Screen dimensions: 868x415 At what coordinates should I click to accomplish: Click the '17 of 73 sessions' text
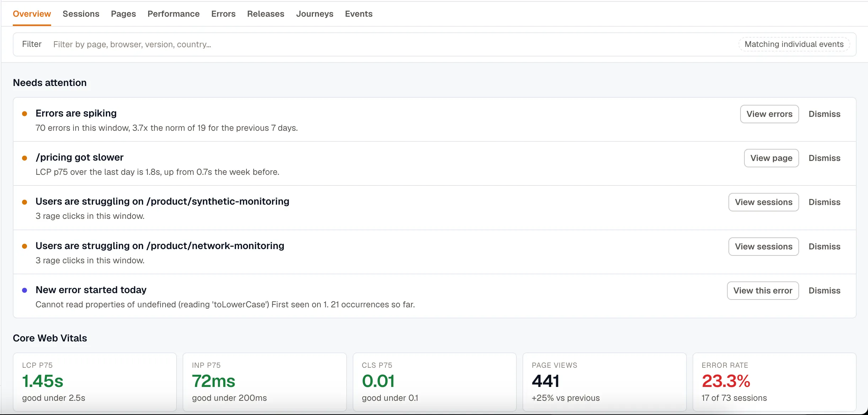(734, 398)
